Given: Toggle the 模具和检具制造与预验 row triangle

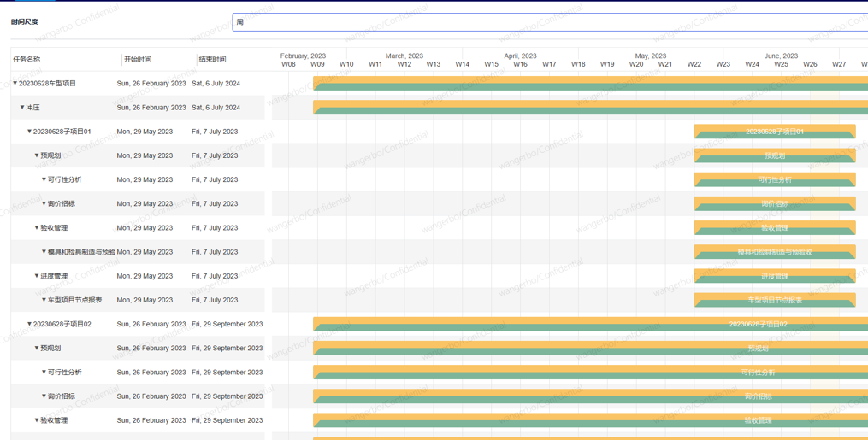Looking at the screenshot, I should tap(44, 251).
